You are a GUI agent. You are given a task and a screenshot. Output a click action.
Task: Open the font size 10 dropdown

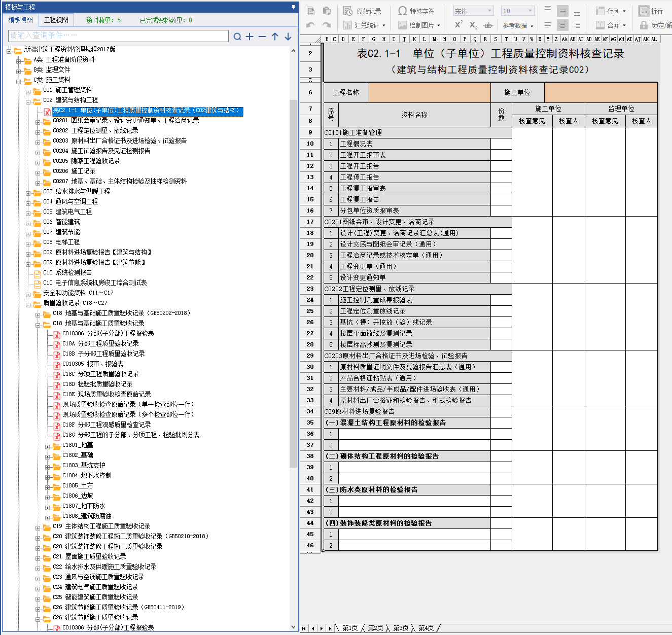[x=517, y=11]
